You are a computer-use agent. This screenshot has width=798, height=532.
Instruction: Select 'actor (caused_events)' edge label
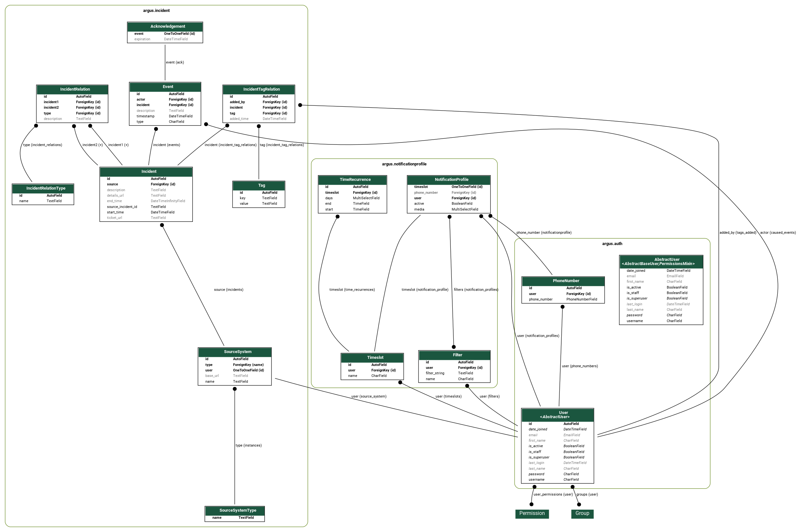click(x=778, y=233)
